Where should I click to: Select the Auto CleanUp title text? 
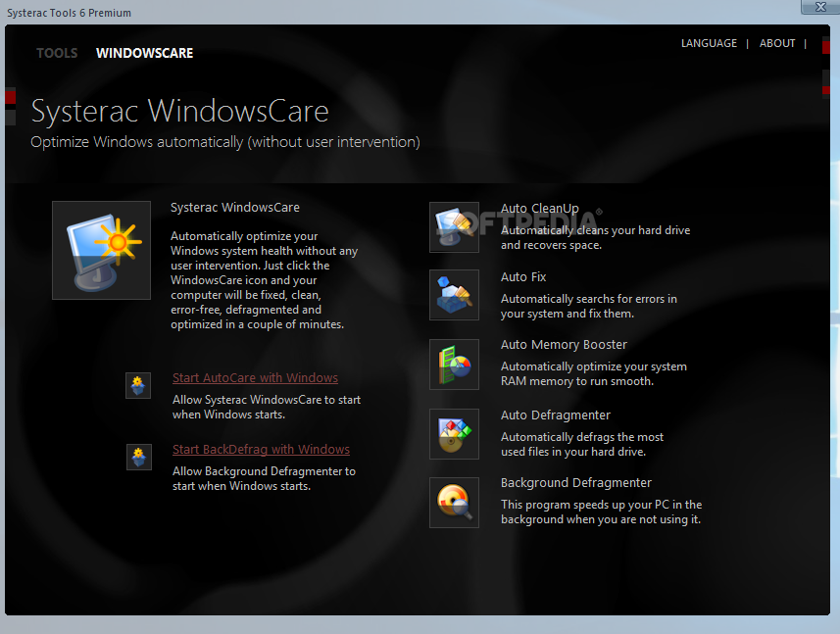coord(539,209)
